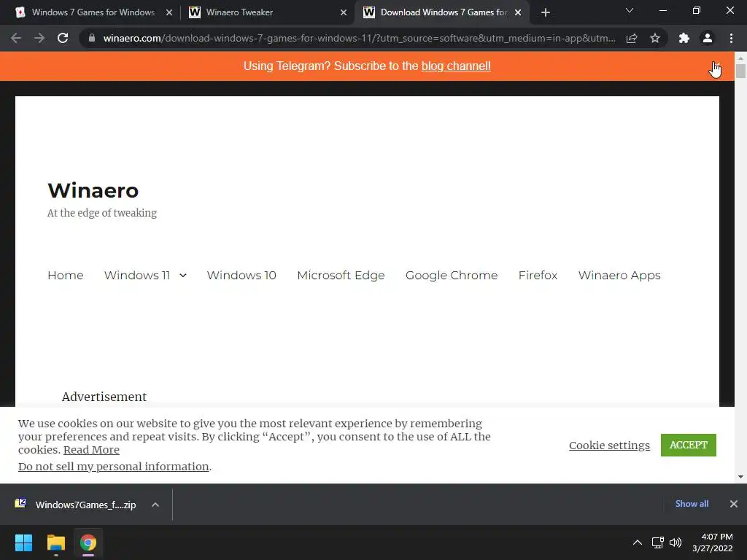The image size is (747, 560).
Task: Bookmark this tab with the star icon
Action: click(655, 38)
